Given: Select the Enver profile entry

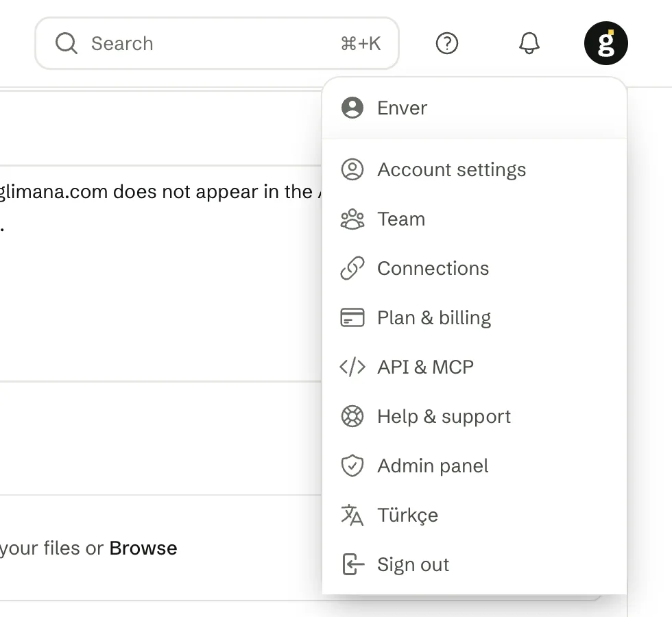Looking at the screenshot, I should pyautogui.click(x=475, y=108).
